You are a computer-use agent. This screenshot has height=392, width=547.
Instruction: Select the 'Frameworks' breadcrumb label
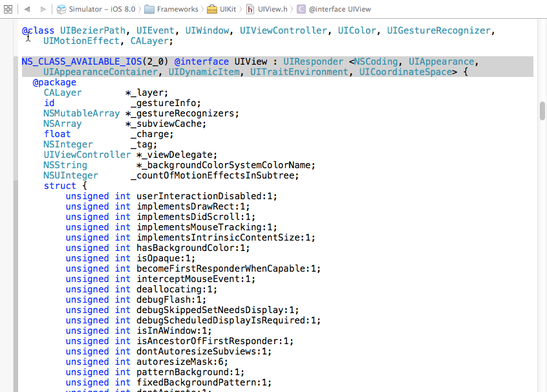178,9
